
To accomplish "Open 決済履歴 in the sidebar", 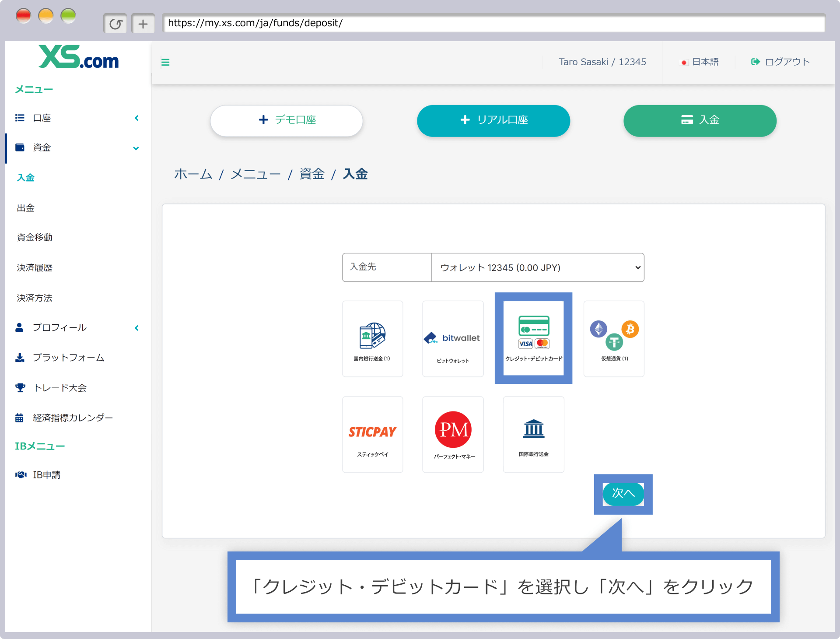I will coord(35,267).
